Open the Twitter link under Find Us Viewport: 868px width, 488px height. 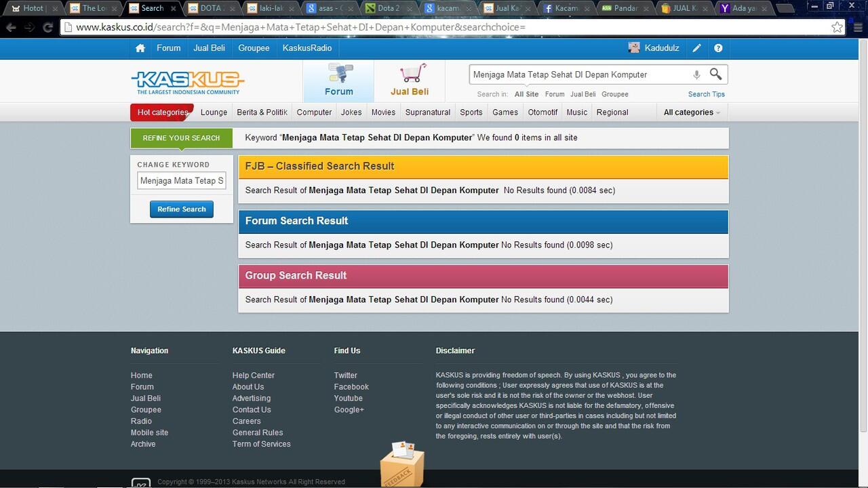click(346, 375)
